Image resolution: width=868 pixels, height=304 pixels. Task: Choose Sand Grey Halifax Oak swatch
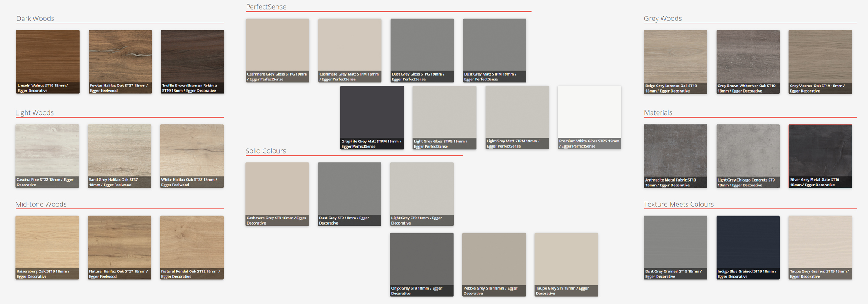(119, 156)
